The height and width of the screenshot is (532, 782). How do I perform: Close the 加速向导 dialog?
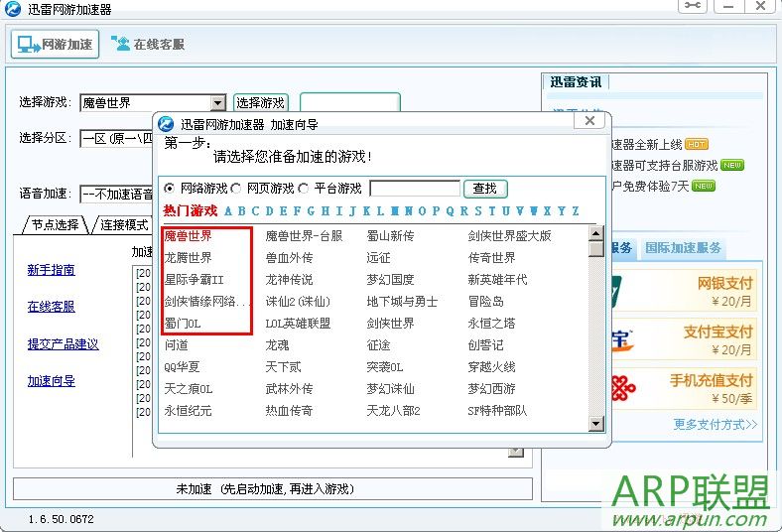point(589,121)
